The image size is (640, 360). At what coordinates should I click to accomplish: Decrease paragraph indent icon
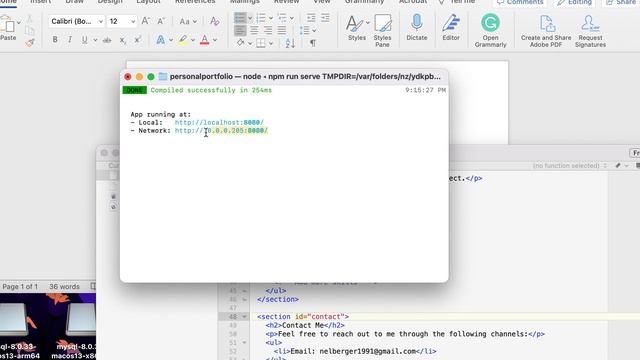[311, 18]
